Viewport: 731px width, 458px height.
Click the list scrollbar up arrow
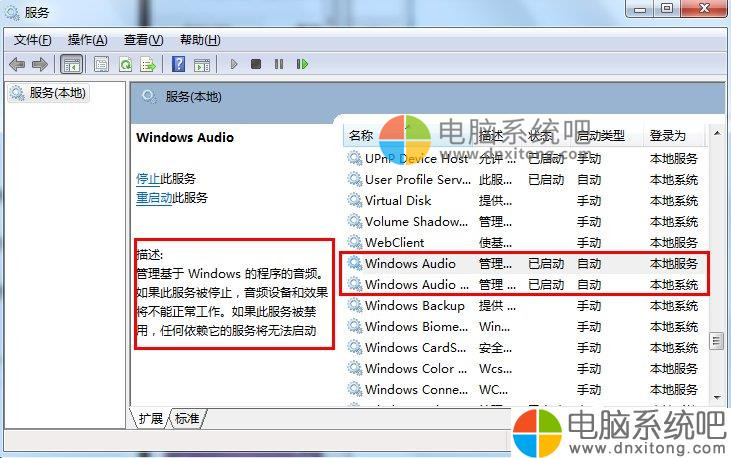point(717,133)
